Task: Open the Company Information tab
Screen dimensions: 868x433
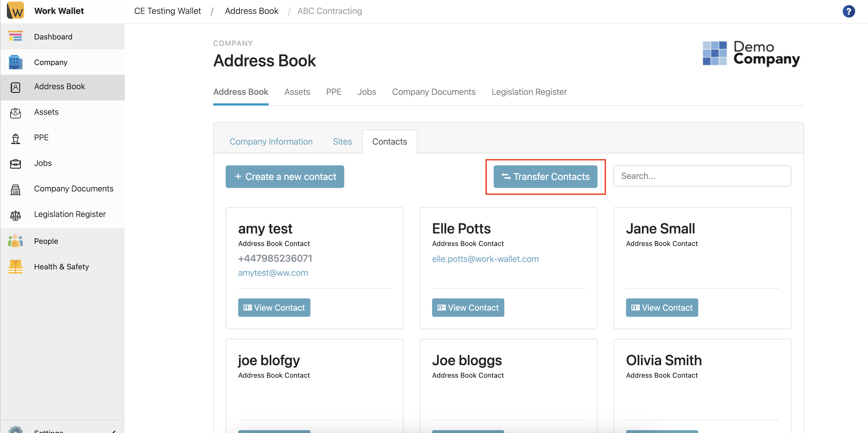Action: click(271, 142)
